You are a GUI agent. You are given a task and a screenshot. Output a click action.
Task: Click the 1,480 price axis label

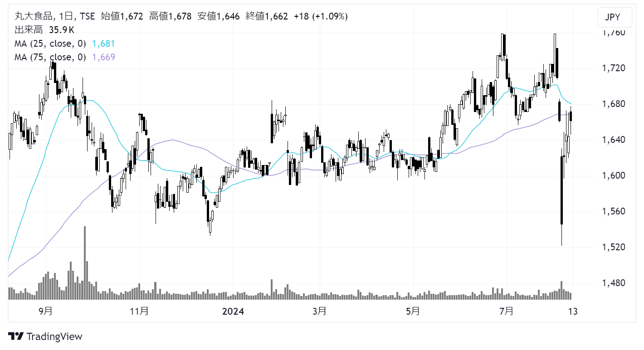(x=613, y=283)
